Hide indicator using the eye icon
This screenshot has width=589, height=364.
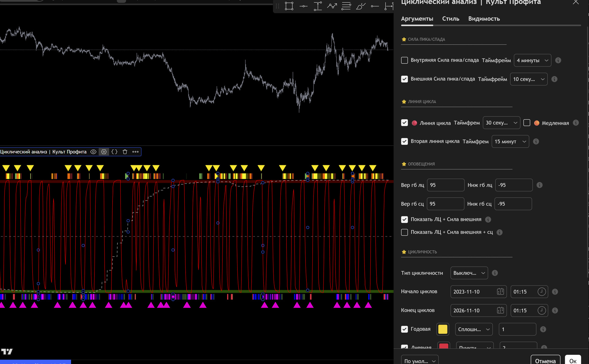tap(93, 152)
